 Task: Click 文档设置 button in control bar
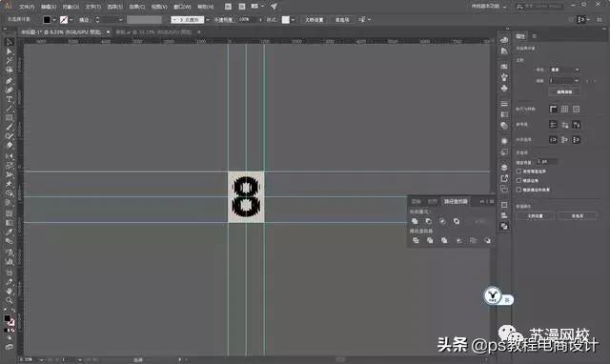pyautogui.click(x=314, y=20)
